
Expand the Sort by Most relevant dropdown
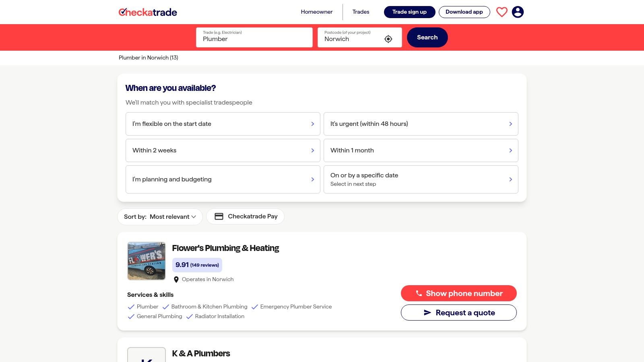(160, 216)
